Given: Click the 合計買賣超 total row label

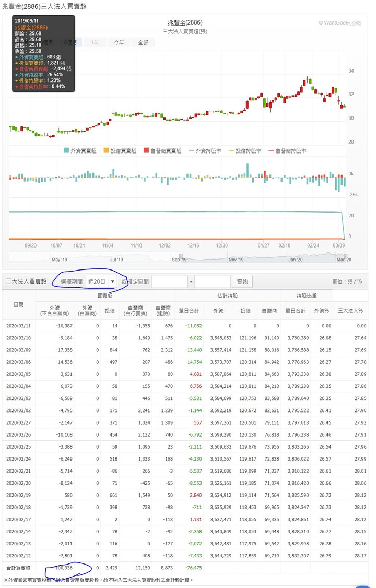Looking at the screenshot, I should pyautogui.click(x=18, y=568).
